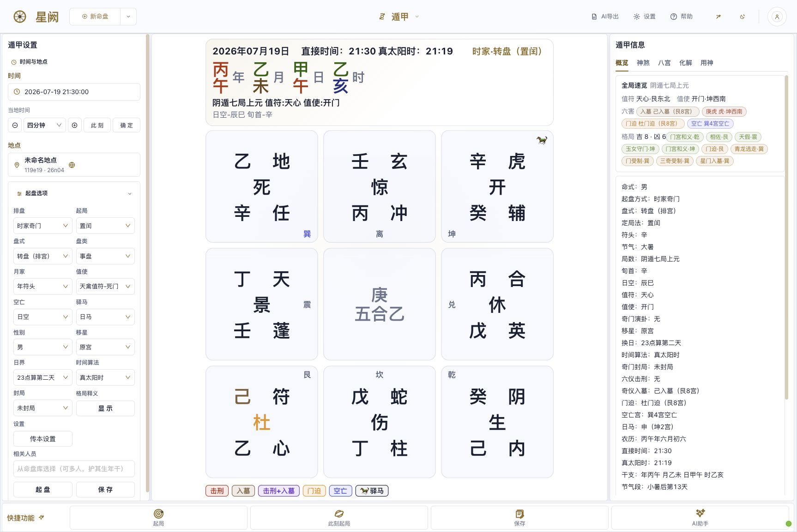Image resolution: width=797 pixels, height=532 pixels.
Task: Open the 事盘 盘类 dropdown
Action: coord(105,256)
